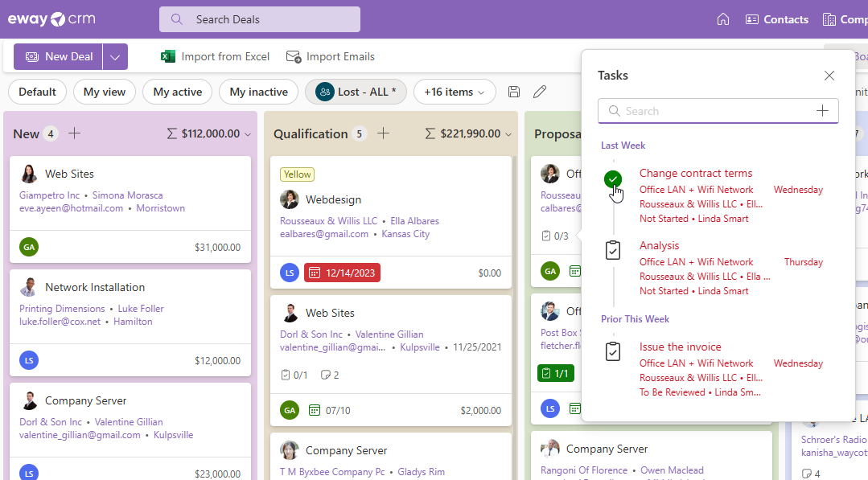Click the Kansas City location link
The image size is (868, 480).
click(405, 233)
